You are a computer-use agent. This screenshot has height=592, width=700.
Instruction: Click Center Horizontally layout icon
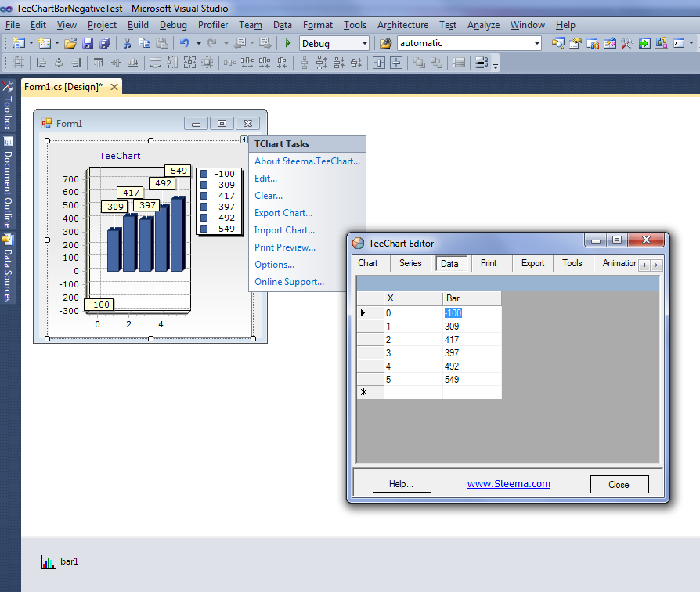(x=378, y=63)
